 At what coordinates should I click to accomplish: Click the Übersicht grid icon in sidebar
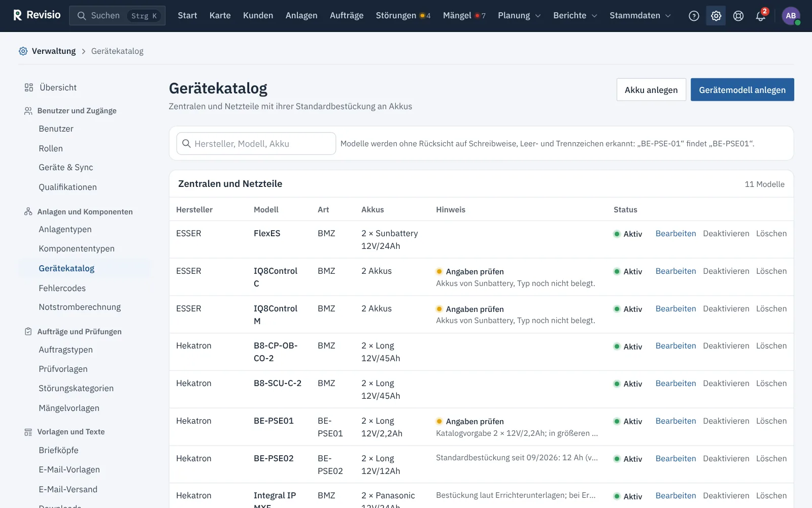29,87
